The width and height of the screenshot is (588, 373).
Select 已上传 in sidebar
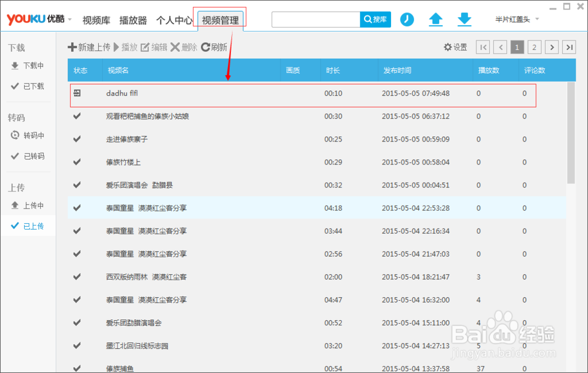tap(28, 226)
